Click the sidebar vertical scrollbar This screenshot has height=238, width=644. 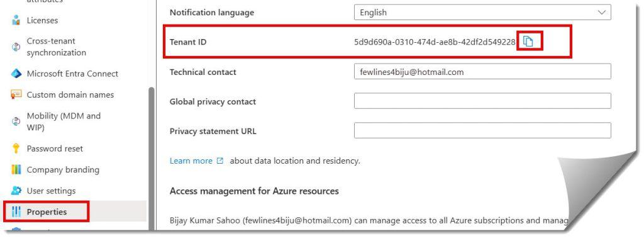coord(152,158)
